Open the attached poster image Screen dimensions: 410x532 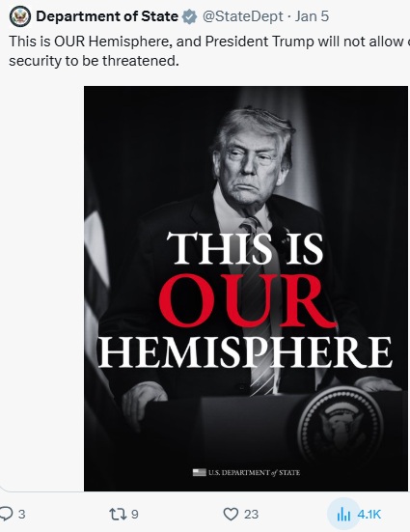click(x=246, y=289)
